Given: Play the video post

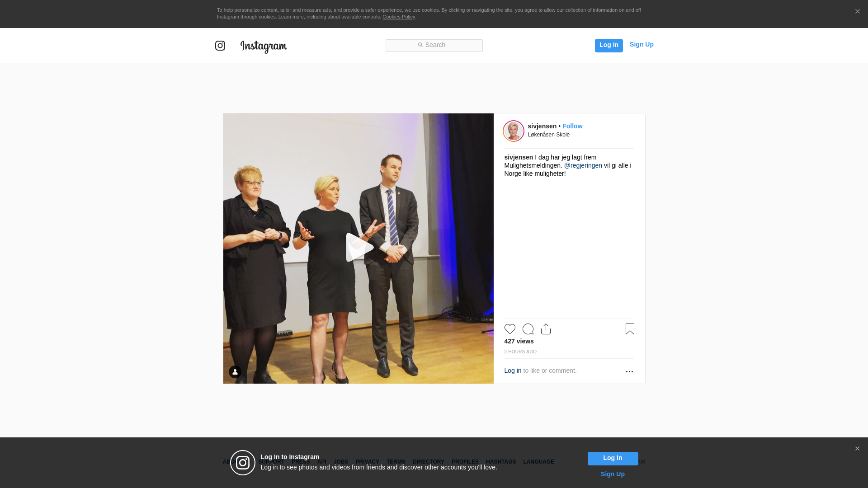Looking at the screenshot, I should [360, 247].
